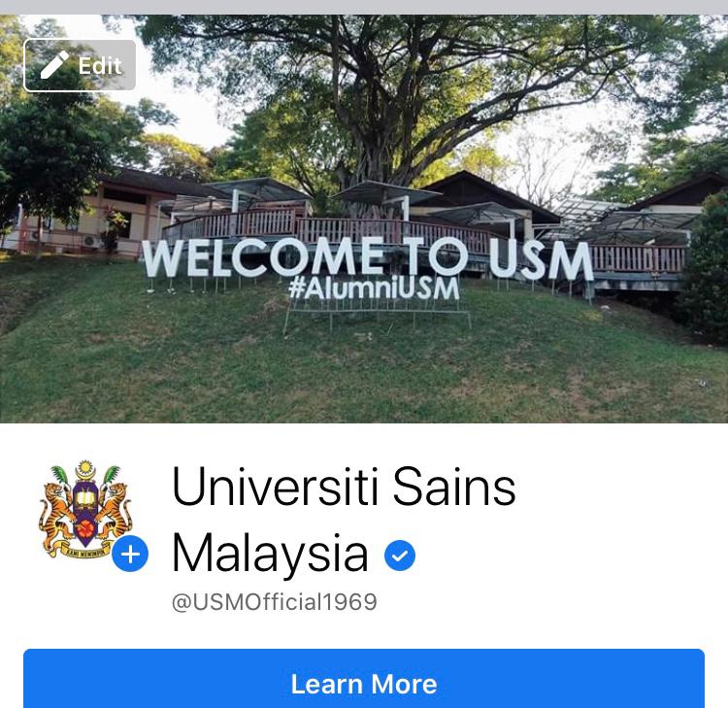This screenshot has height=708, width=728.
Task: Click the motto ribbon under the crest
Action: tap(80, 551)
